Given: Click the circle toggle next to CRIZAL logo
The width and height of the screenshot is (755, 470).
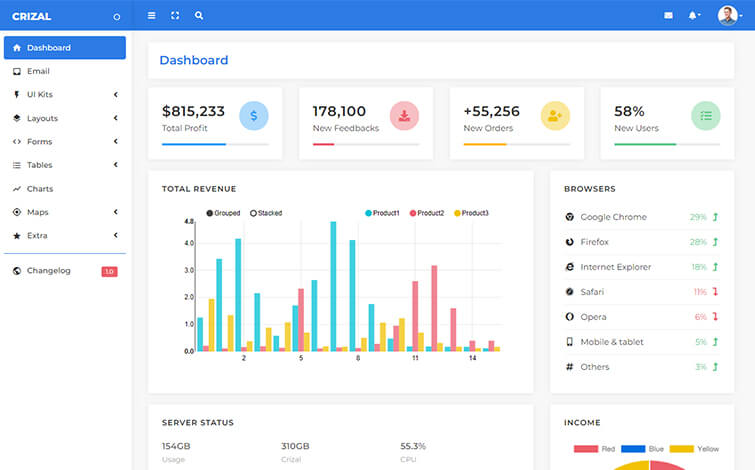Looking at the screenshot, I should click(x=117, y=16).
